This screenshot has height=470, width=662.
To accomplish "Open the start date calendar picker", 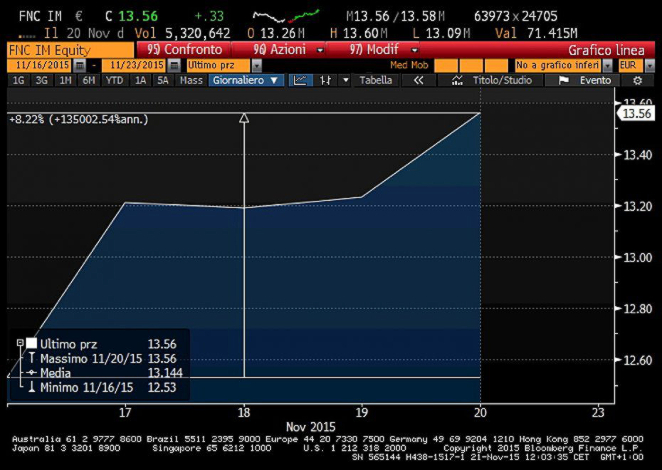I will pos(79,65).
